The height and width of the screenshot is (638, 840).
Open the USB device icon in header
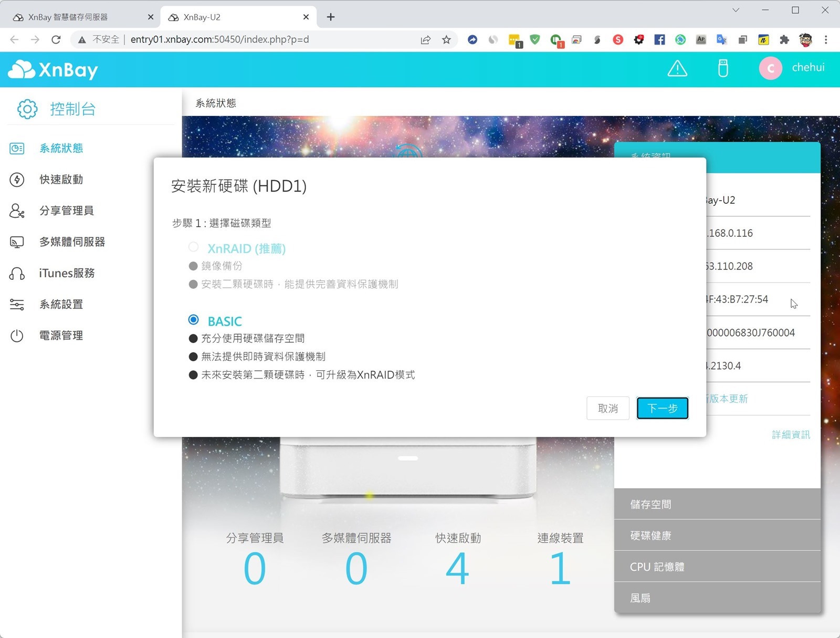point(723,68)
